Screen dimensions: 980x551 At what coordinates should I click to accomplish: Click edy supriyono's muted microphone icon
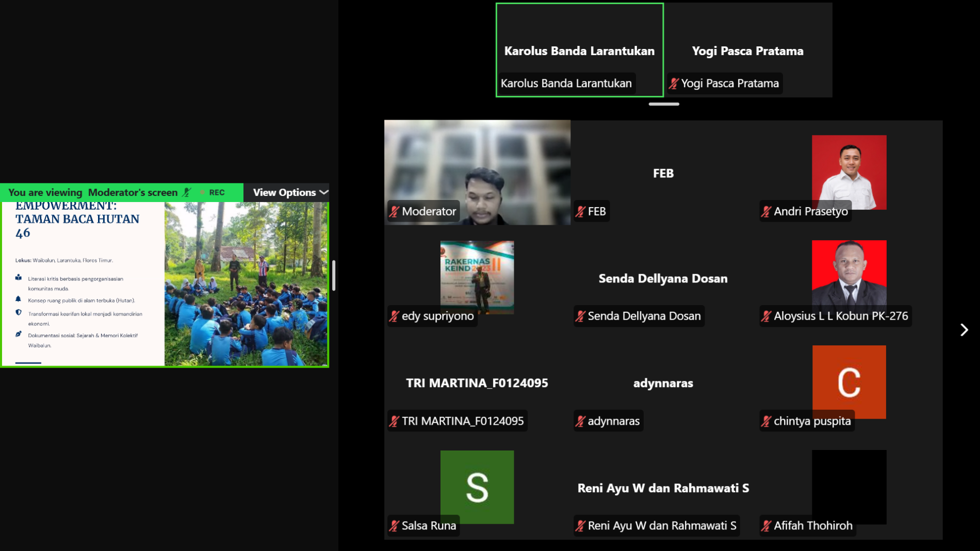395,316
